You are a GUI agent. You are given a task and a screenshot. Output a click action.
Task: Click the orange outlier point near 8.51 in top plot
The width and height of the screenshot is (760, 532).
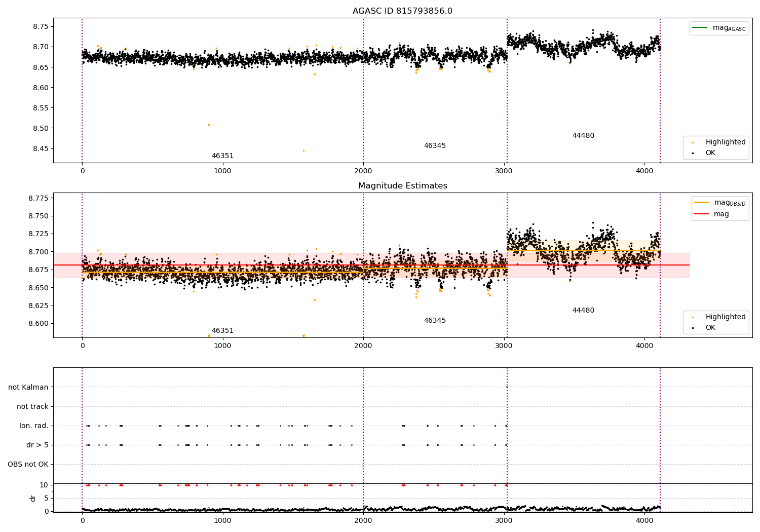(x=209, y=125)
